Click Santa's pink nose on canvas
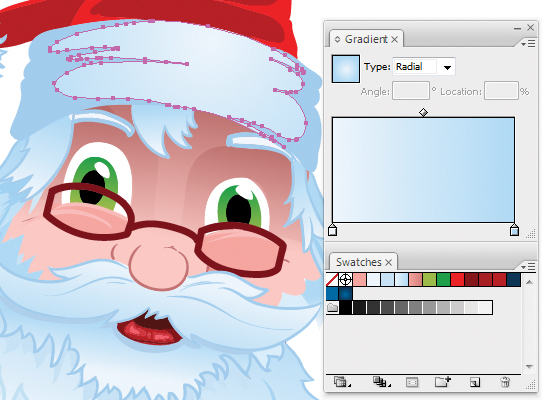 159,266
